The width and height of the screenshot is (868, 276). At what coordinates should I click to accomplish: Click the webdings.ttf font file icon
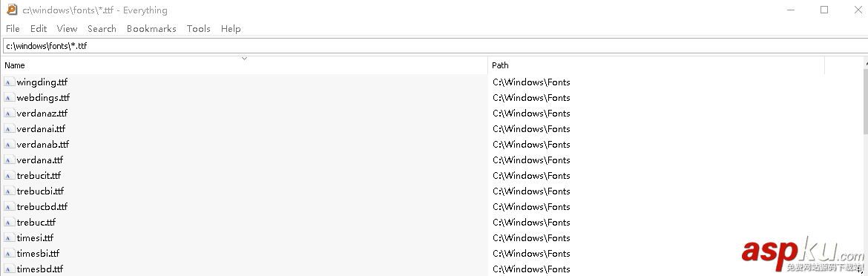(x=9, y=98)
